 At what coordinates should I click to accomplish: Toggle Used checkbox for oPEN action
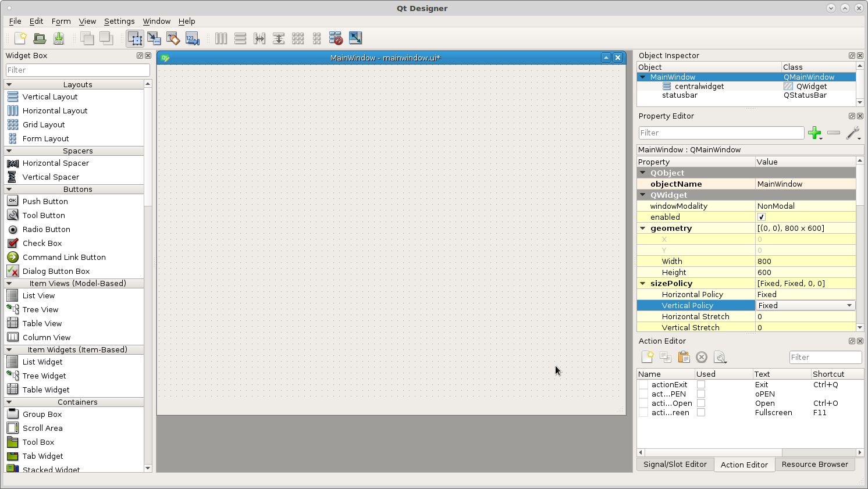[701, 394]
